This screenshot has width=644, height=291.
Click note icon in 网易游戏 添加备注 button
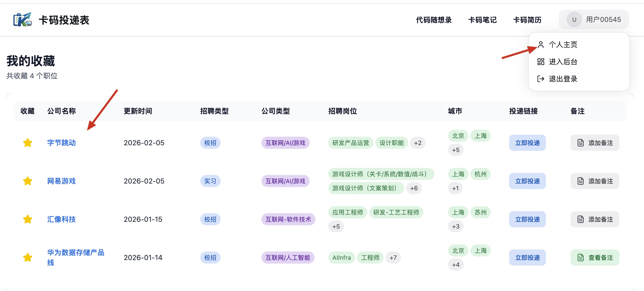(x=580, y=181)
